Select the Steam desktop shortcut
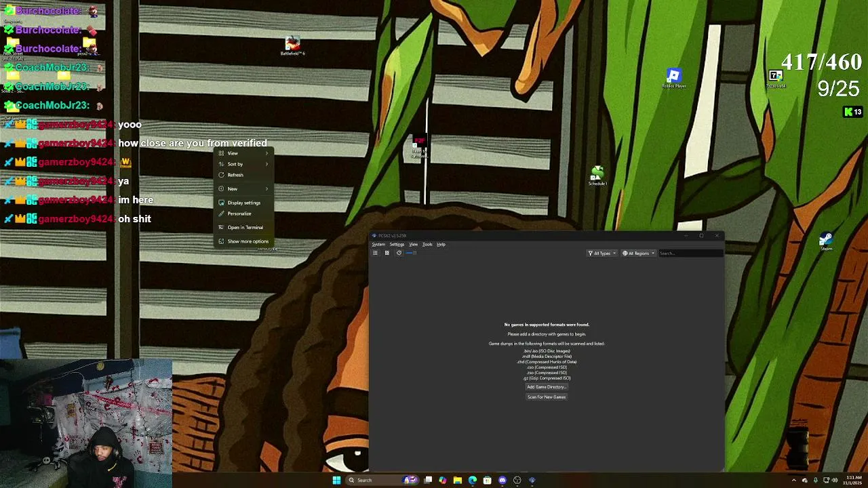 tap(826, 241)
